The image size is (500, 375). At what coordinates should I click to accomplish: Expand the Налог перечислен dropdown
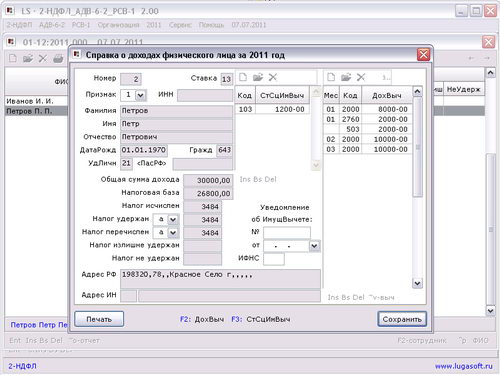tap(173, 233)
